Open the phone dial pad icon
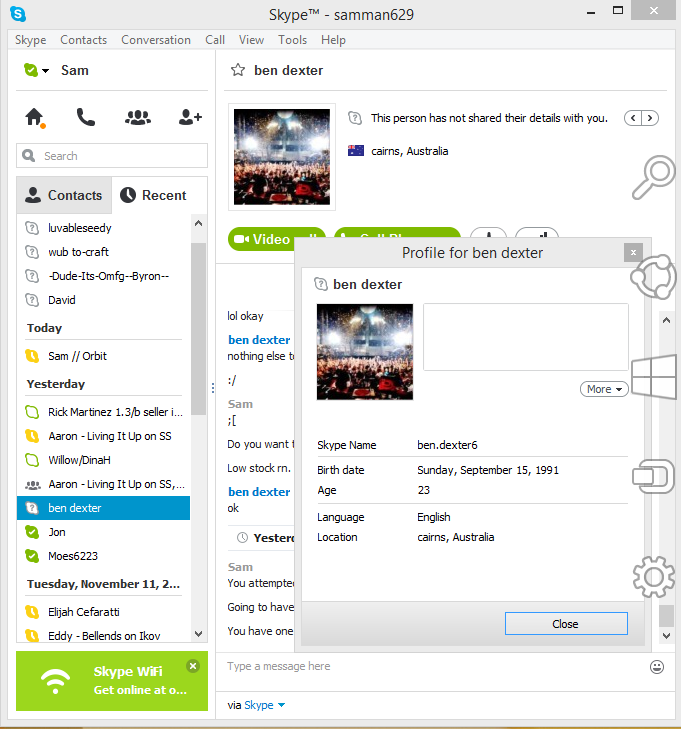Viewport: 681px width, 729px height. 86,117
